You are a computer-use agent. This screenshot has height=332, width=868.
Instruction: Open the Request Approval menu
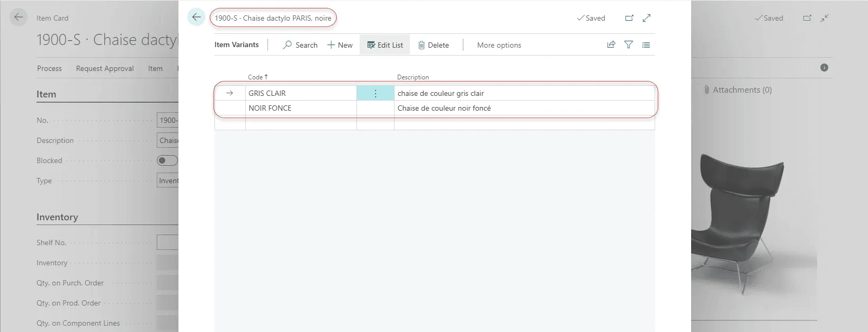tap(105, 68)
